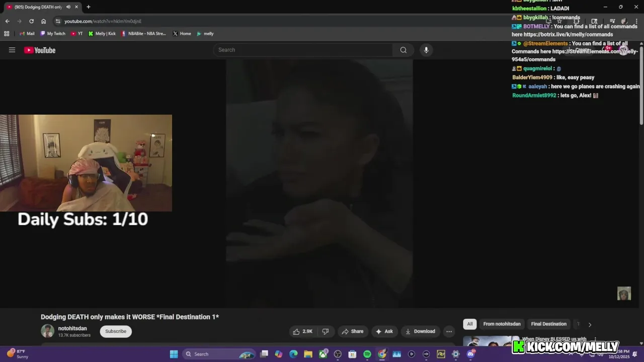Open more actions three-dot menu
644x362 pixels.
point(449,331)
